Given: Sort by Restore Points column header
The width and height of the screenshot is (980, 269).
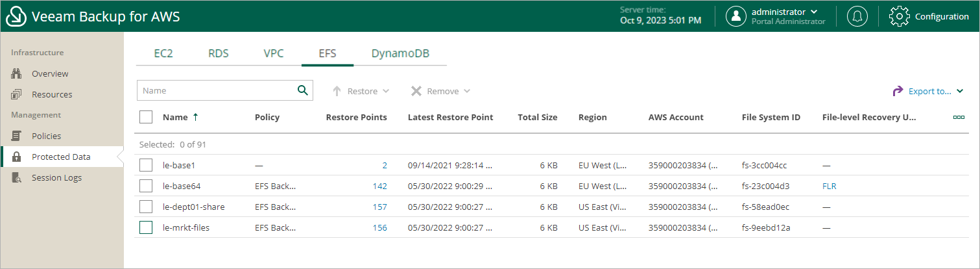Looking at the screenshot, I should pos(356,117).
